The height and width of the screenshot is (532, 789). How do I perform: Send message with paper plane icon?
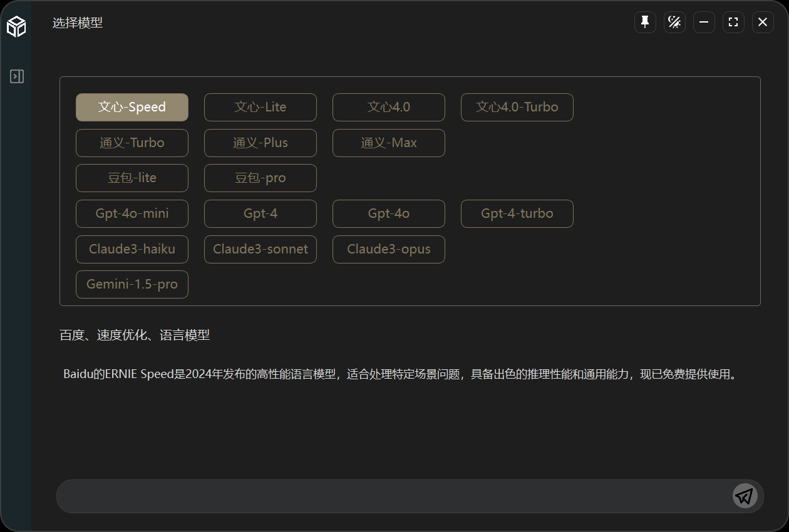[x=745, y=496]
